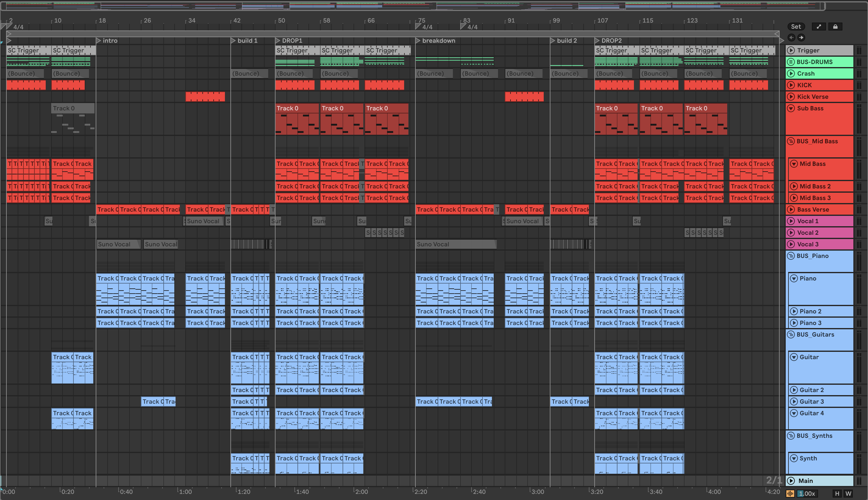
Task: Click the BUS_Mid Bass group icon
Action: click(791, 141)
